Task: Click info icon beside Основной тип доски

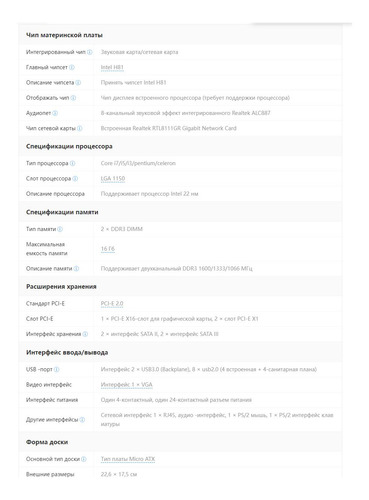Action: point(84,459)
